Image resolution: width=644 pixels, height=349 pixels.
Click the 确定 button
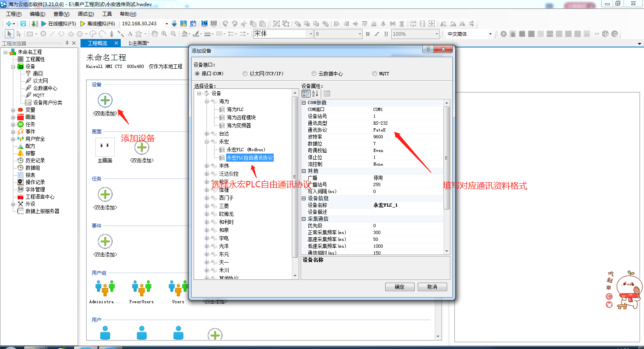pyautogui.click(x=400, y=287)
